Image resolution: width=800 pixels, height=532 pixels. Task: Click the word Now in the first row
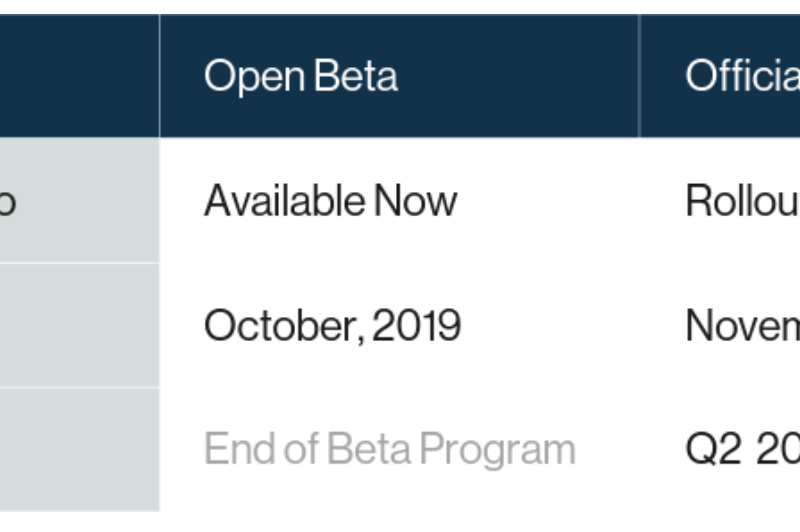(415, 202)
